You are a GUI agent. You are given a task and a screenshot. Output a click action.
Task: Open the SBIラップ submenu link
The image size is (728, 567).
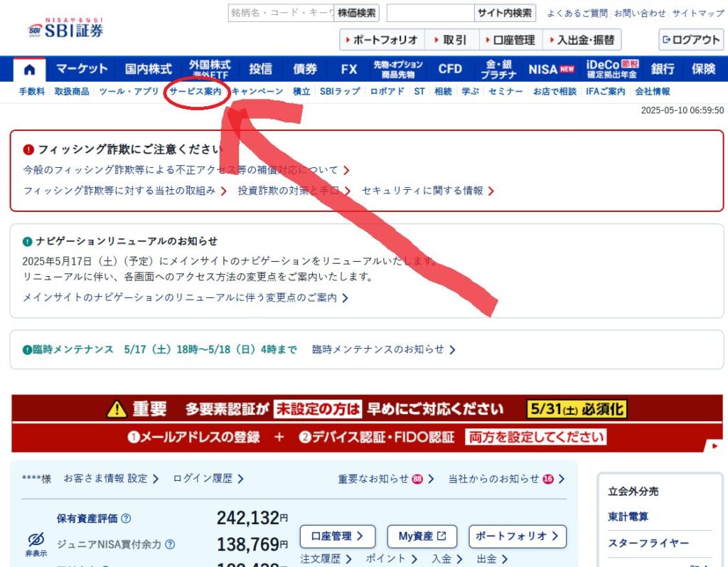pyautogui.click(x=340, y=91)
